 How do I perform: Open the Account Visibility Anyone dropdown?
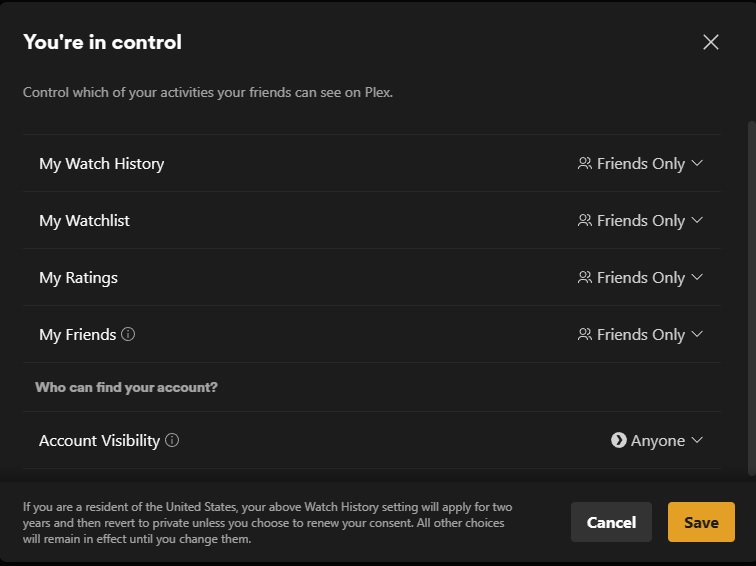tap(658, 441)
